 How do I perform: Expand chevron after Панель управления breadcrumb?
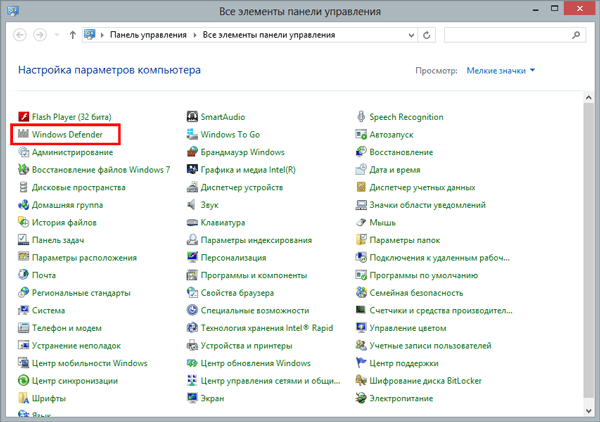click(x=194, y=35)
